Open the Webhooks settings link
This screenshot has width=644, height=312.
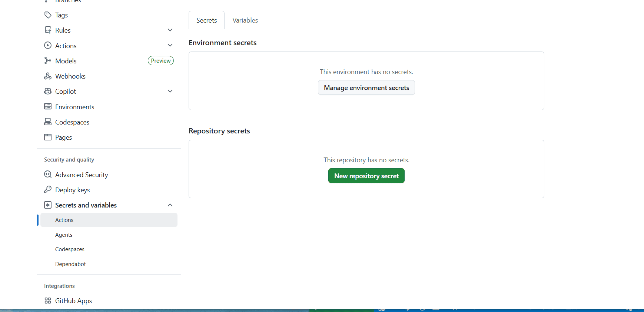click(x=70, y=76)
